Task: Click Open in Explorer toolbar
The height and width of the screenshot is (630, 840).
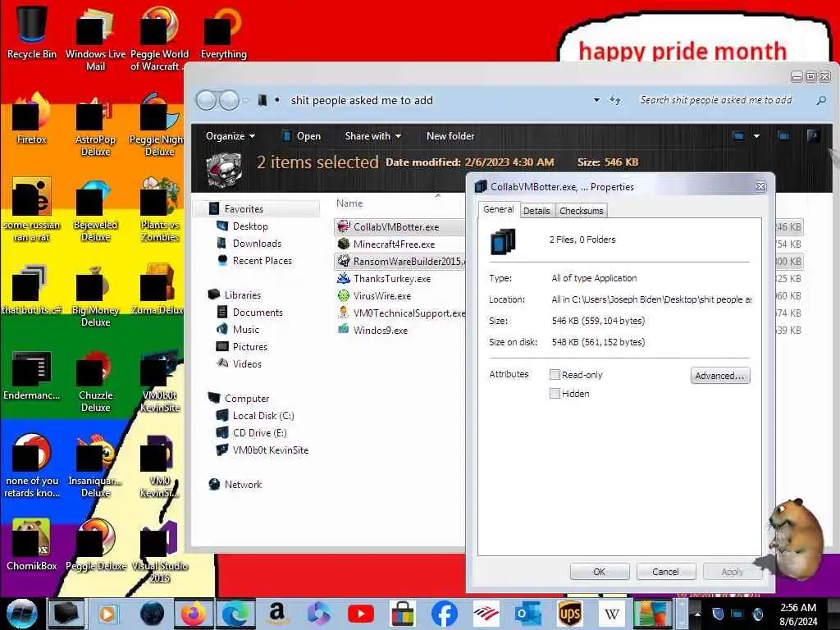Action: pos(302,136)
